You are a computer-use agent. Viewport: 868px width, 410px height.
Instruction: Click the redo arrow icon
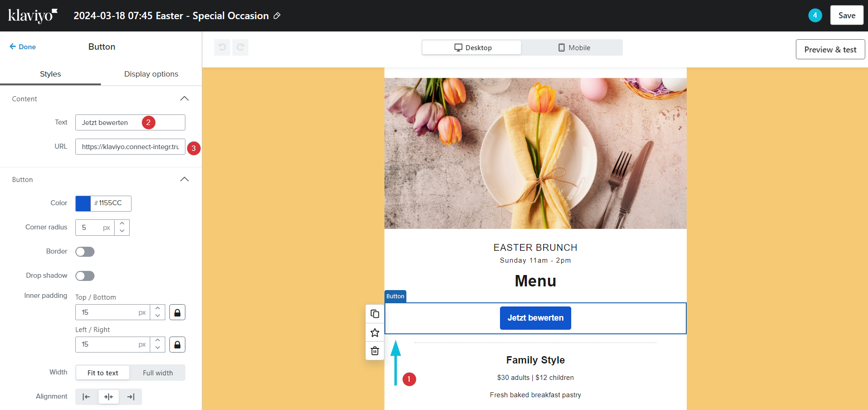click(240, 47)
